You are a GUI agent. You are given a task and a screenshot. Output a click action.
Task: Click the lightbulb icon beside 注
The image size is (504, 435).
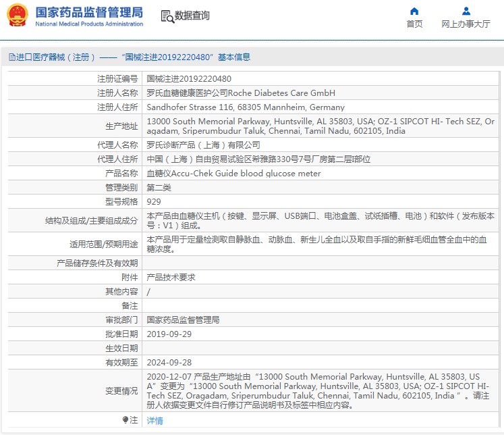coord(125,420)
